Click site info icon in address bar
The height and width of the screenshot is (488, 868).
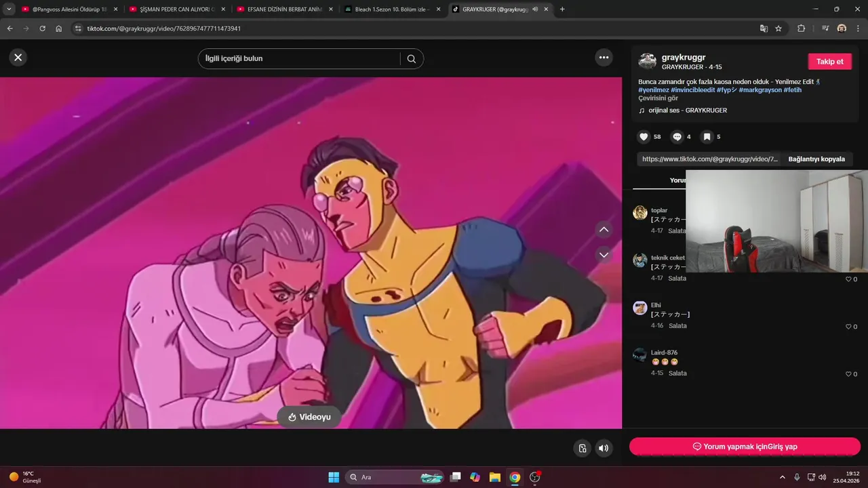tap(78, 28)
